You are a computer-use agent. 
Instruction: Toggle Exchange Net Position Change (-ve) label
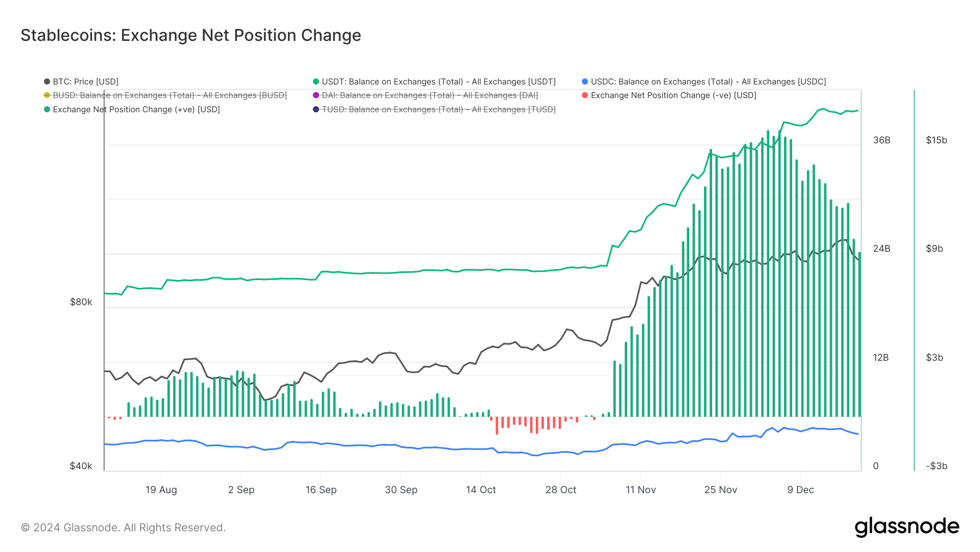(x=673, y=95)
